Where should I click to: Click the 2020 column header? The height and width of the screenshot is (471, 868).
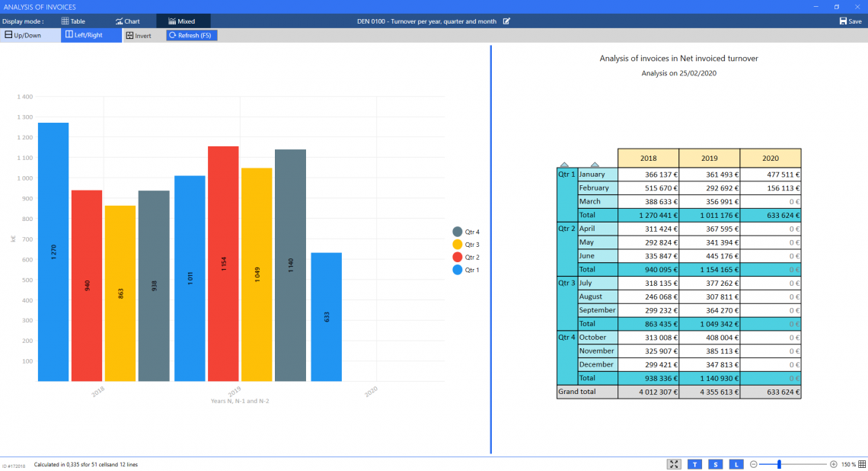770,158
